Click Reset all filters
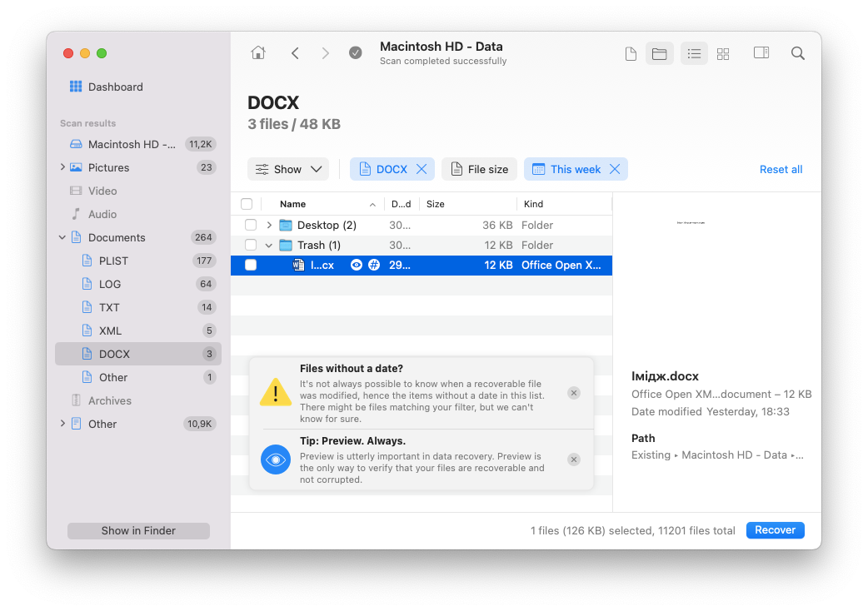The image size is (868, 611). point(781,169)
